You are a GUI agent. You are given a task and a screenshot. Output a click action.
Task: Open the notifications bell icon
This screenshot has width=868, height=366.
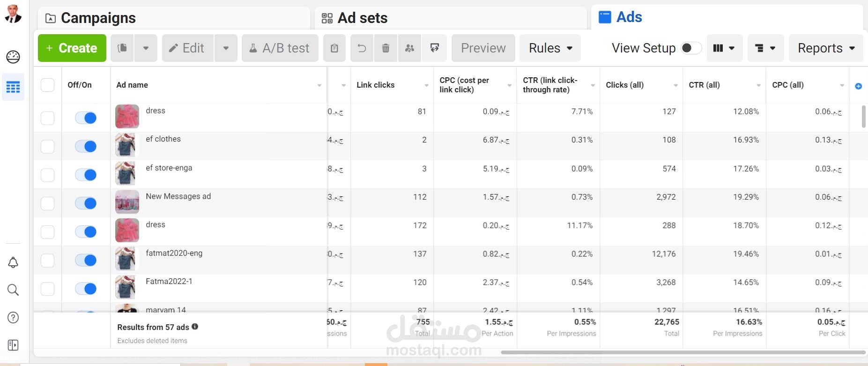click(13, 262)
